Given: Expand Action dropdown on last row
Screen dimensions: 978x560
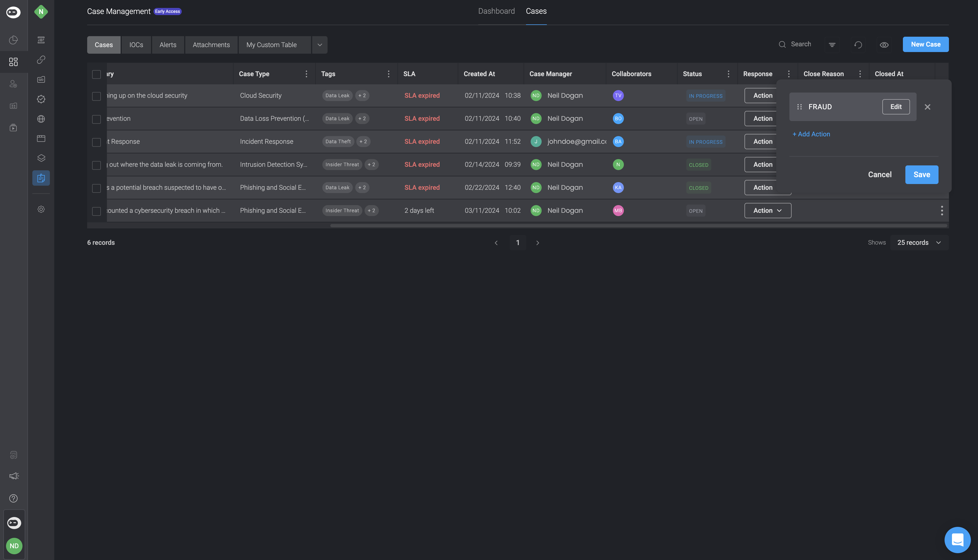Looking at the screenshot, I should coord(767,211).
